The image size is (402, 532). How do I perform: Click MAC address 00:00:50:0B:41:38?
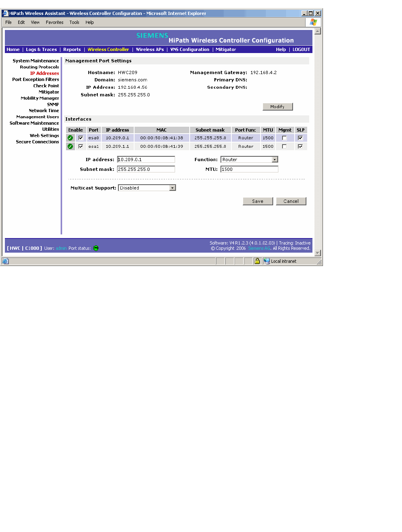tap(162, 138)
